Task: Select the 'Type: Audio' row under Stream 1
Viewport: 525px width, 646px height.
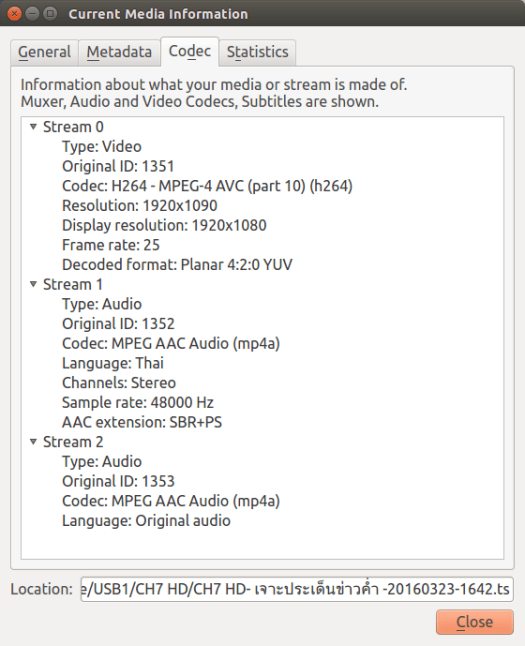Action: click(x=102, y=304)
